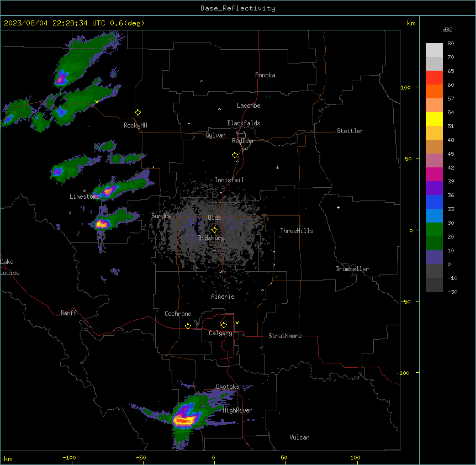Click the white plus marker northwest of Drumheller
Image resolution: width=476 pixels, height=465 pixels.
click(x=338, y=207)
